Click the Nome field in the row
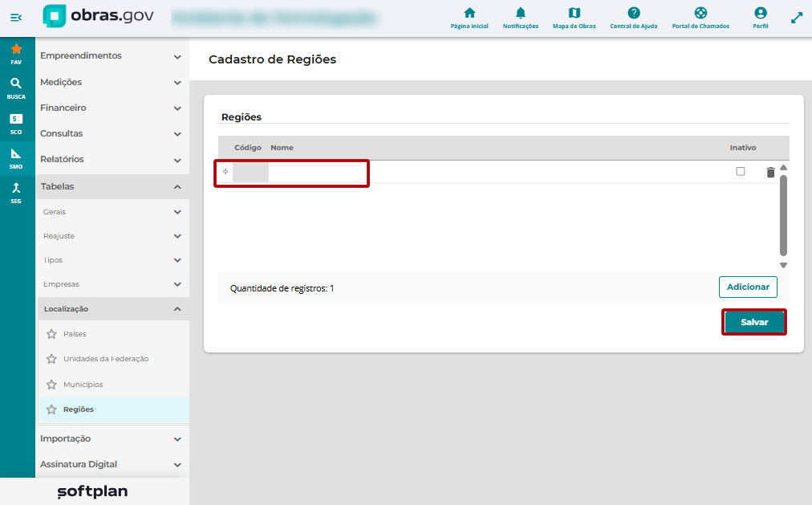The image size is (812, 505). [497, 172]
